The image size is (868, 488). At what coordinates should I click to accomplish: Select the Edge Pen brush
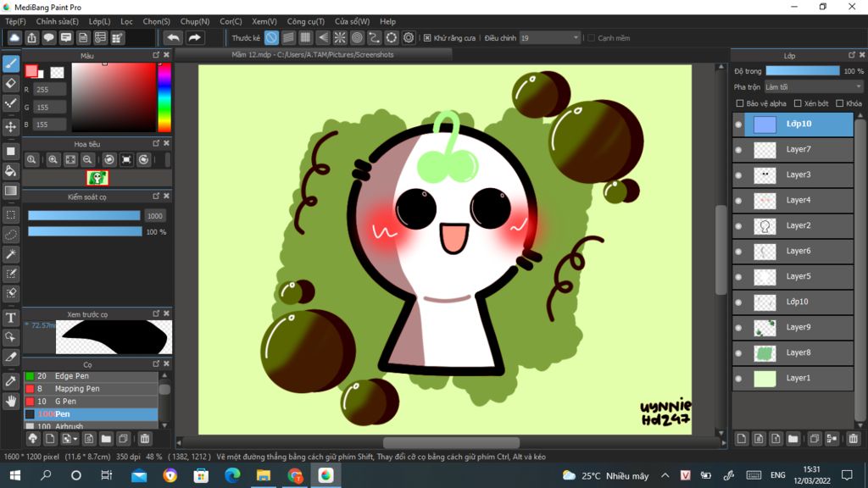[91, 376]
